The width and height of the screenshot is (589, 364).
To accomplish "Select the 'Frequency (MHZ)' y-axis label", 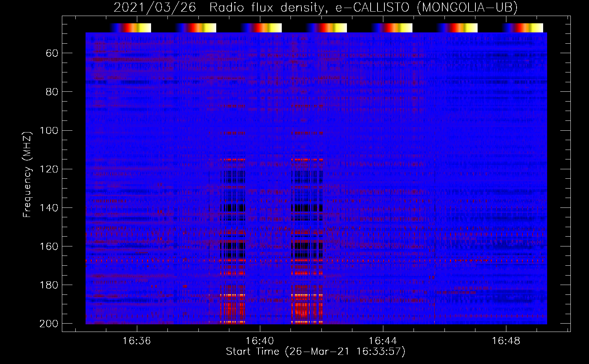I will [27, 174].
